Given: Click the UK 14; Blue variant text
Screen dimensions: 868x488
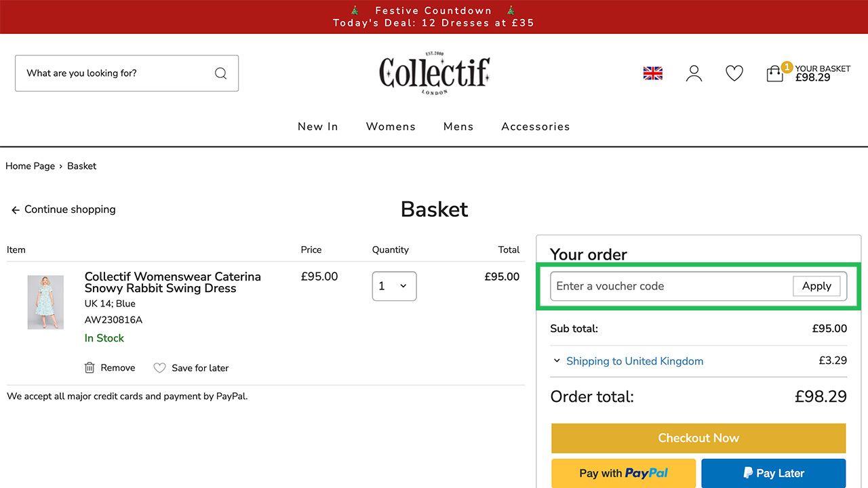Looking at the screenshot, I should point(110,304).
